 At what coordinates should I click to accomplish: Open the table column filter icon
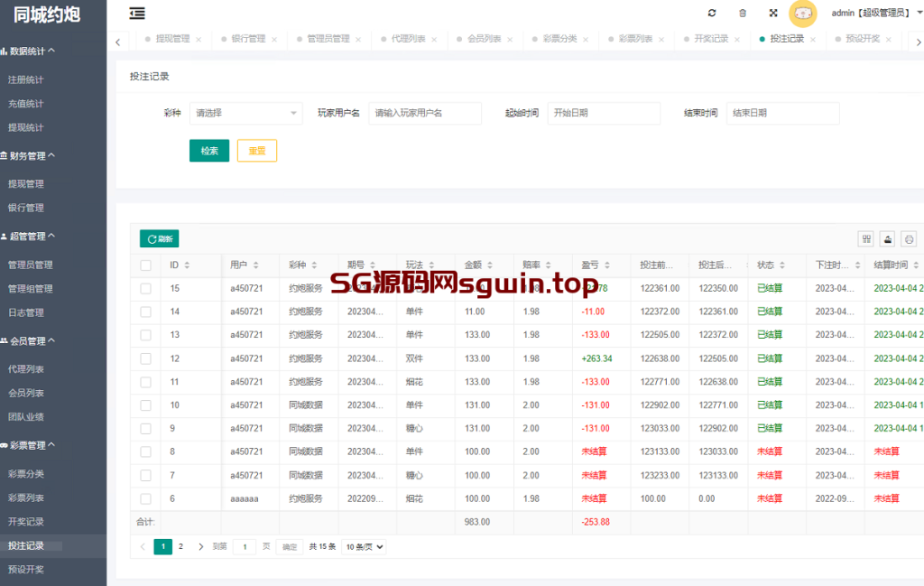[x=866, y=239]
